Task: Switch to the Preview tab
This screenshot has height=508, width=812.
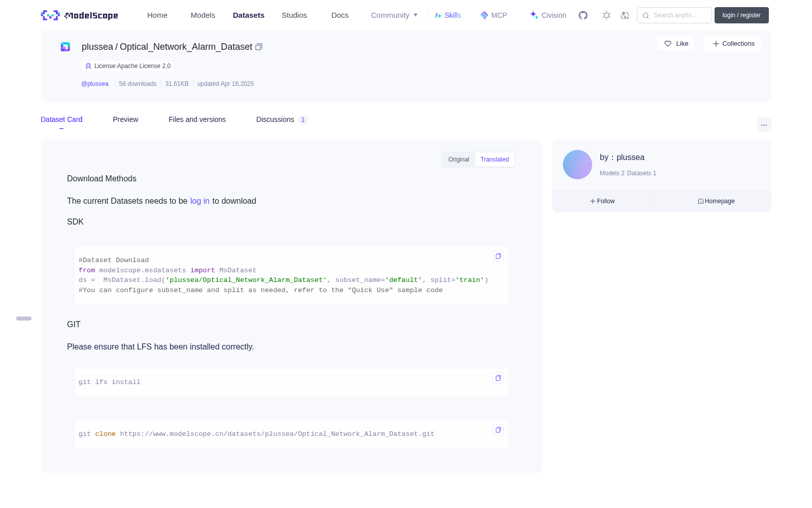Action: pyautogui.click(x=125, y=119)
